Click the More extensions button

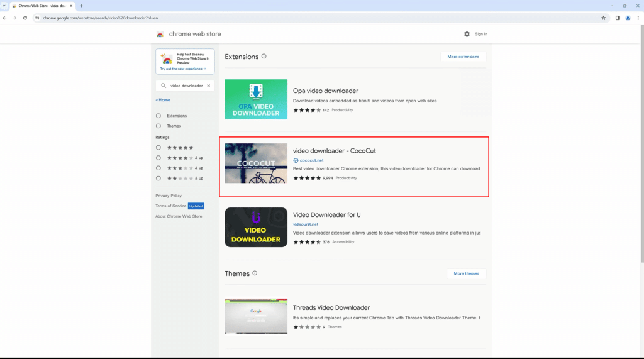point(464,57)
